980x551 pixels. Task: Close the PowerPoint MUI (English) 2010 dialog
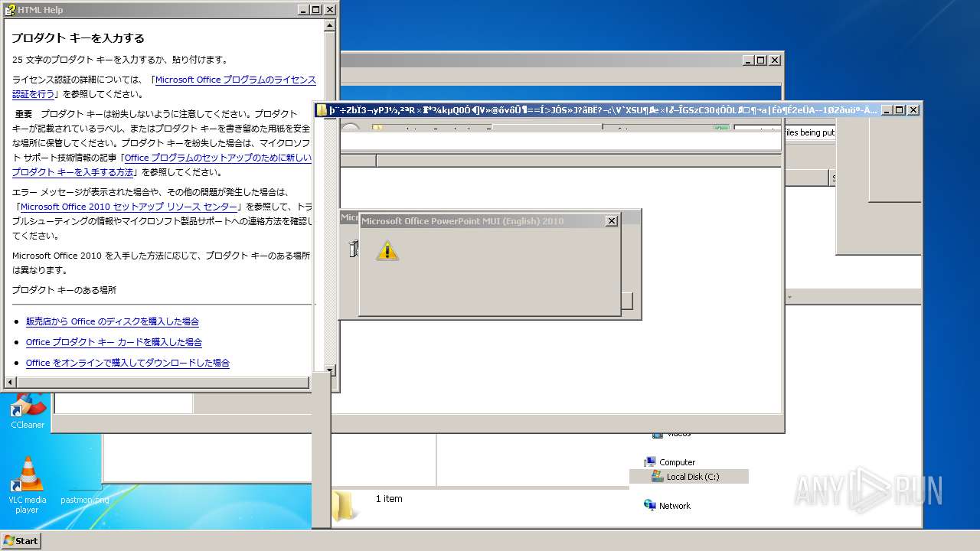(x=611, y=221)
